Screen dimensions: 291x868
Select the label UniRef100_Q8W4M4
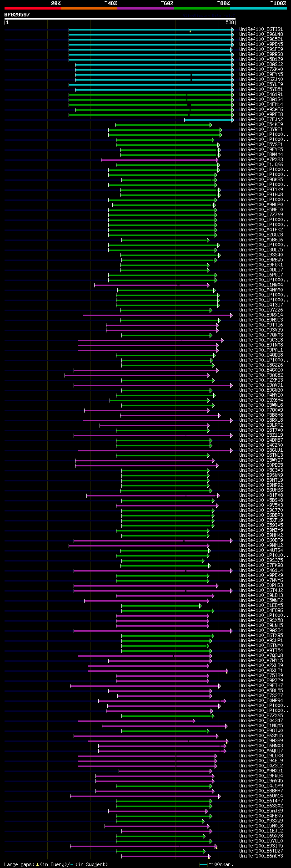pos(261,155)
